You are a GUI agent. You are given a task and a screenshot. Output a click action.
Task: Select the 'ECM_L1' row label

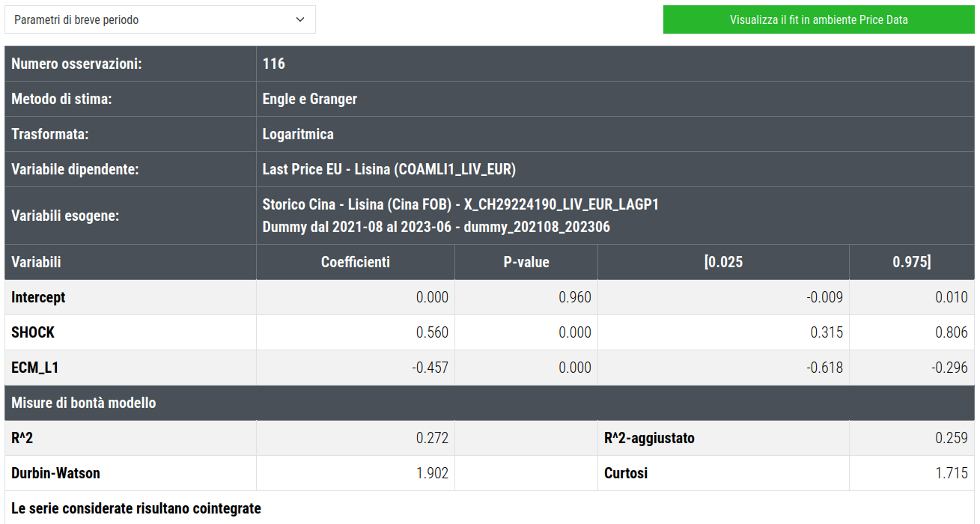tap(35, 368)
